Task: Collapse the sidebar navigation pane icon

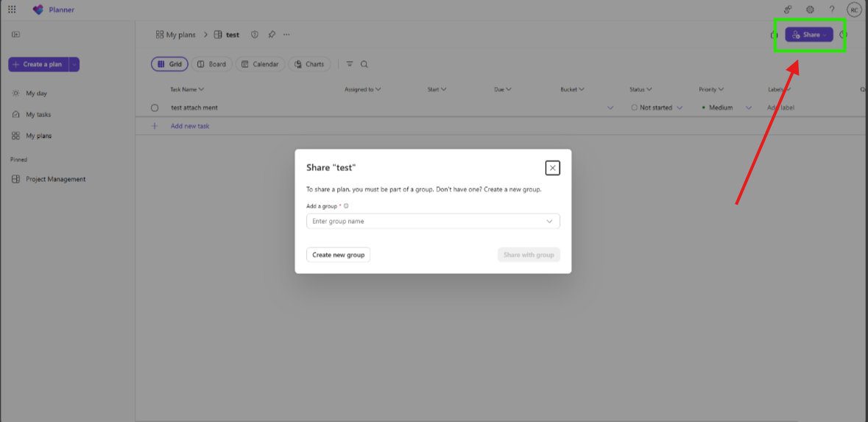Action: [x=15, y=35]
